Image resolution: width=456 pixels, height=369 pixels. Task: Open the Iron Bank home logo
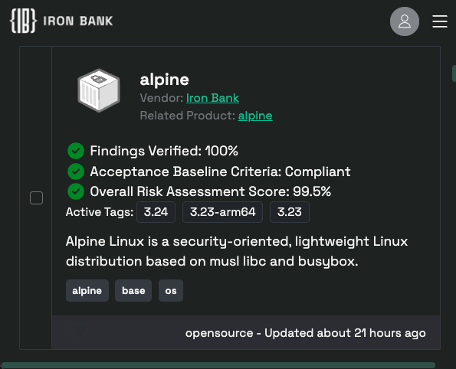pyautogui.click(x=62, y=21)
